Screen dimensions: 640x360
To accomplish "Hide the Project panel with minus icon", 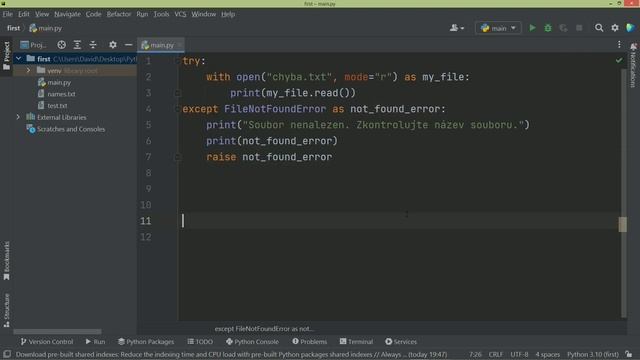I will tap(129, 45).
